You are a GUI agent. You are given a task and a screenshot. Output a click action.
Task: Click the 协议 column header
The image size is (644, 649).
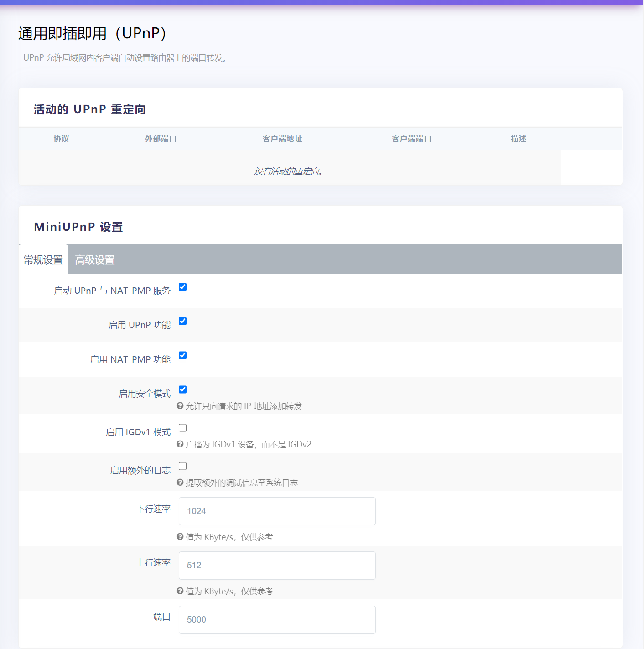[61, 139]
